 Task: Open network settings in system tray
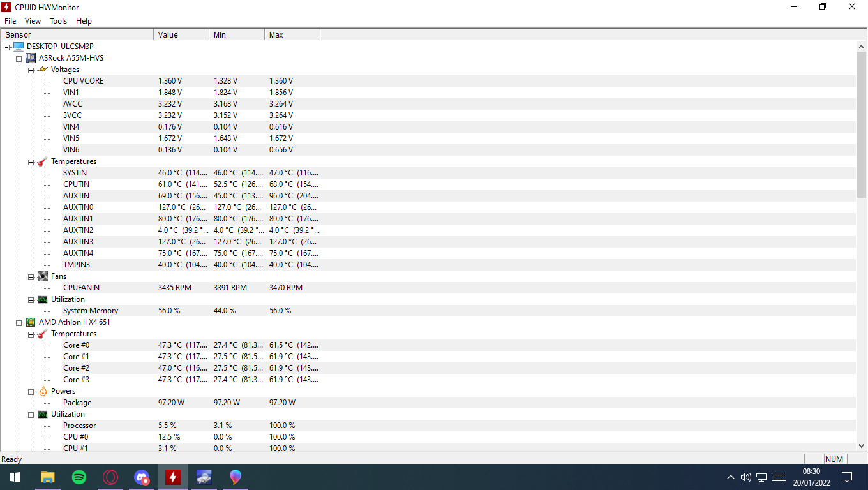pos(761,477)
